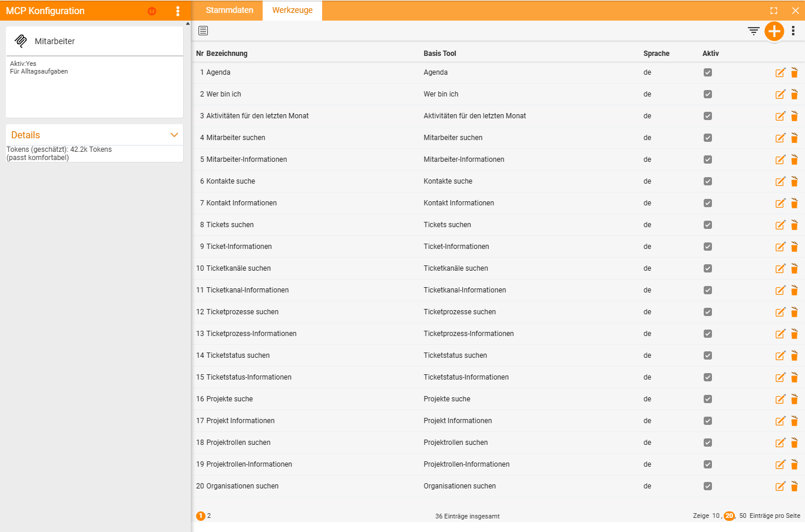805x532 pixels.
Task: Edit the Wer bin ich row
Action: [x=780, y=94]
